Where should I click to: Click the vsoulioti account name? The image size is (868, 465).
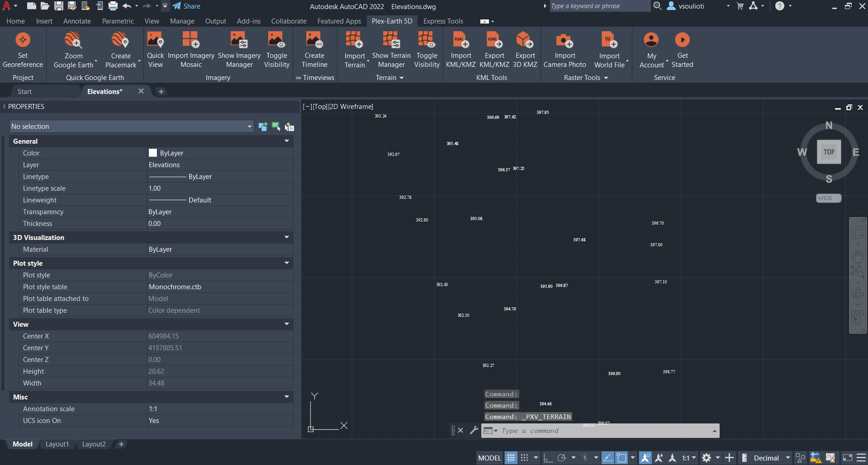pyautogui.click(x=691, y=6)
